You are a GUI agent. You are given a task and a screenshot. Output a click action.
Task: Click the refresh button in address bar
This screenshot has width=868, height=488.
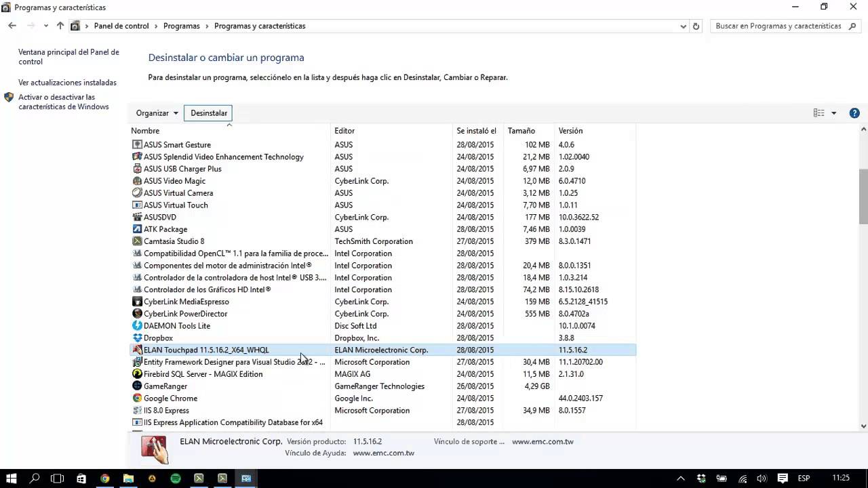[x=696, y=26]
